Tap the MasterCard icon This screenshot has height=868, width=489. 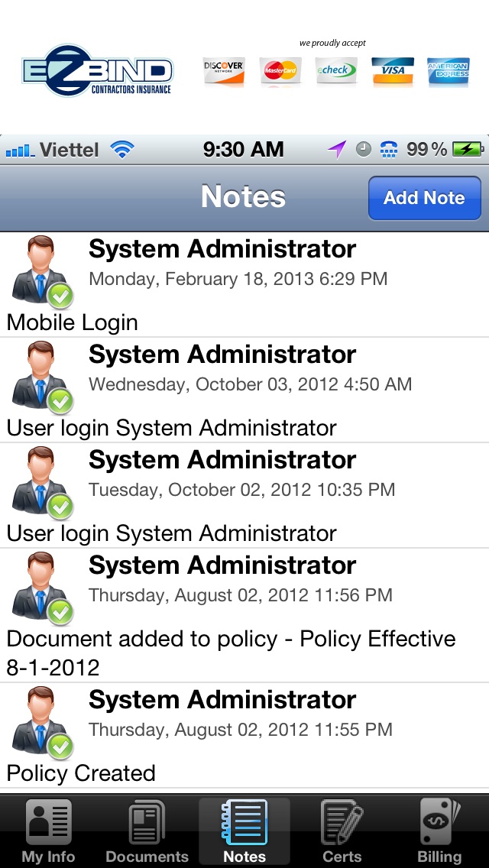(279, 71)
